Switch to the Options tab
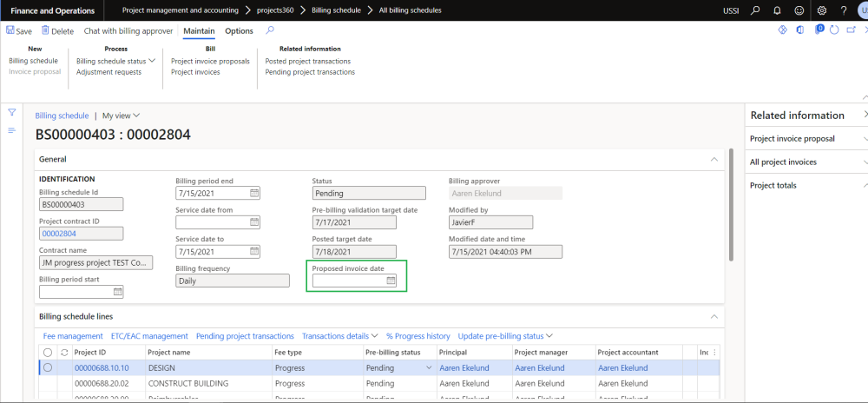This screenshot has height=403, width=868. click(239, 31)
